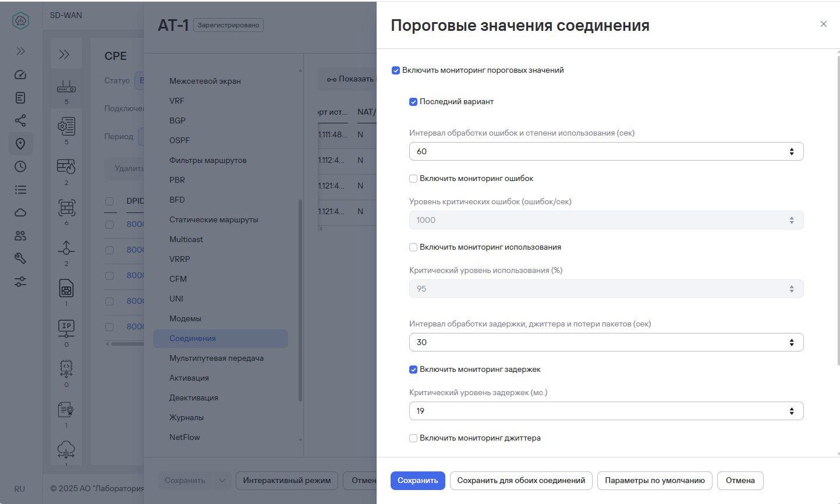Image resolution: width=840 pixels, height=504 pixels.
Task: Open the bulleted list sidebar icon
Action: click(20, 190)
